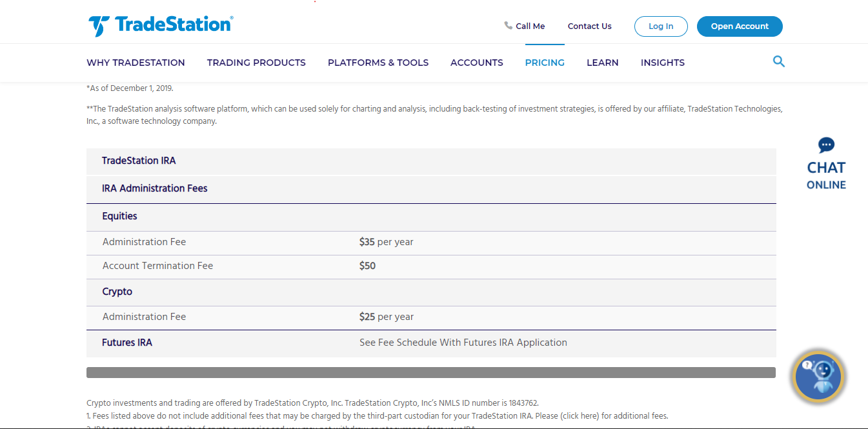Open the Platforms & Tools menu

pyautogui.click(x=378, y=63)
